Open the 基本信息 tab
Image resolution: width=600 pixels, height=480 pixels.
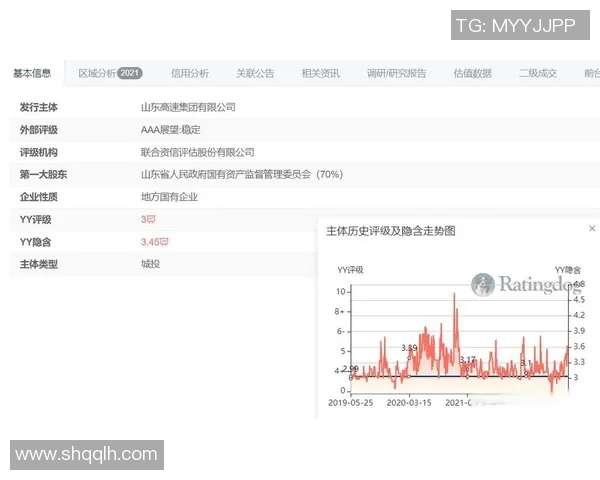[32, 73]
